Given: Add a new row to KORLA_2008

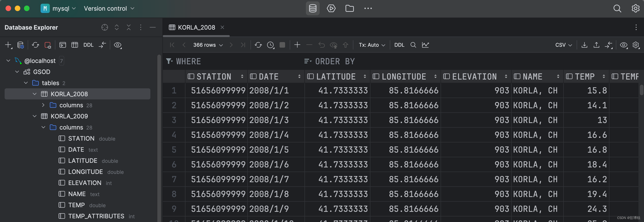Looking at the screenshot, I should tap(297, 45).
